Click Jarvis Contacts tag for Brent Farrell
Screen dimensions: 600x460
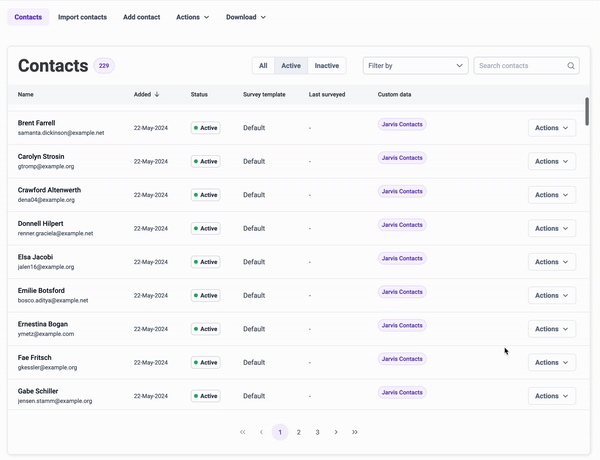402,124
